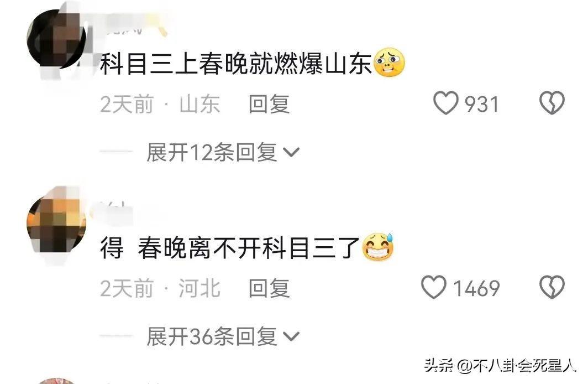
Task: Dislike the 科目三上春晚就燃爆山东 comment
Action: pos(552,103)
